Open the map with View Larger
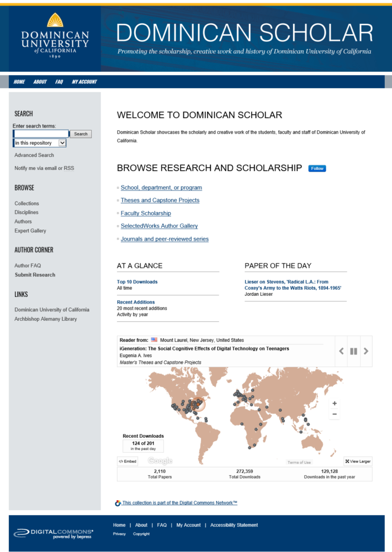Viewport: 392px width, 552px height. tap(358, 461)
